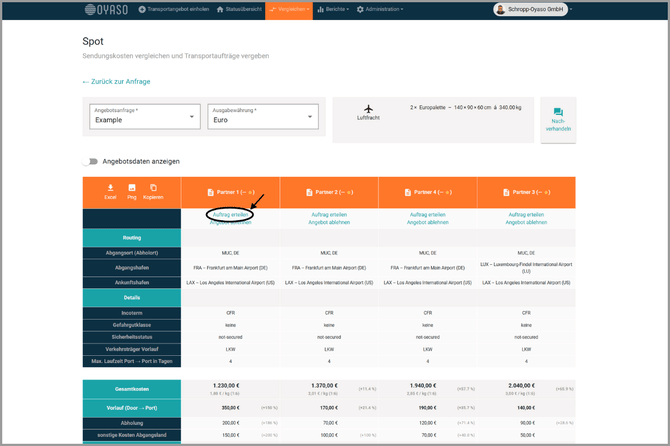Click the Excel export download icon

(110, 188)
